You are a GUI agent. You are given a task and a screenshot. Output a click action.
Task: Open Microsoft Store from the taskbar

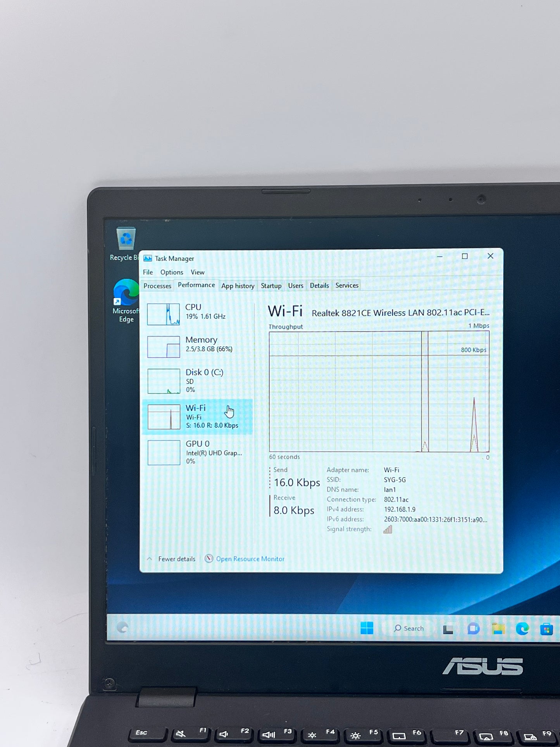[x=546, y=629]
